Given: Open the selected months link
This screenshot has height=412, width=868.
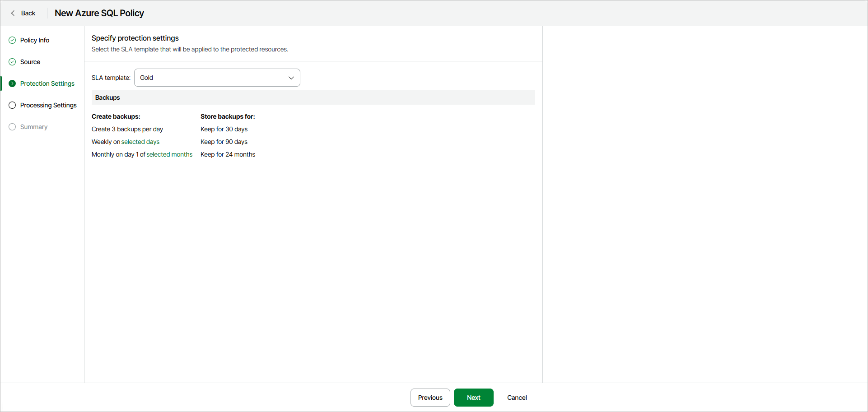Looking at the screenshot, I should point(169,154).
